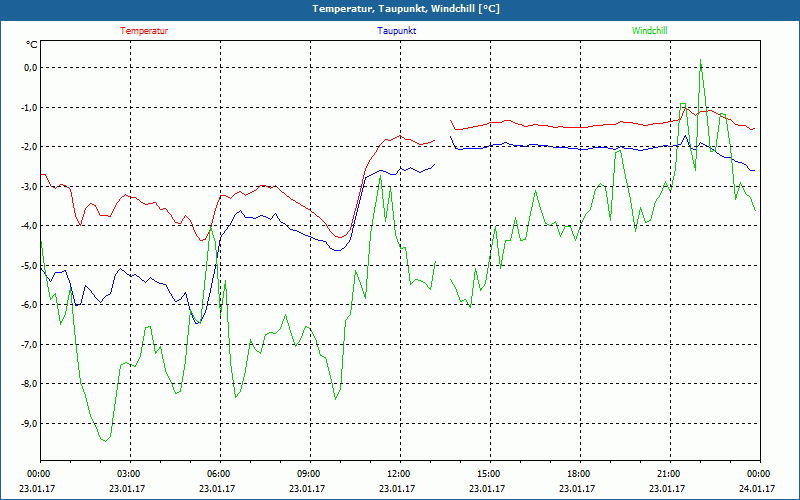Click the "00:00" time label above 23.01.17

38,474
